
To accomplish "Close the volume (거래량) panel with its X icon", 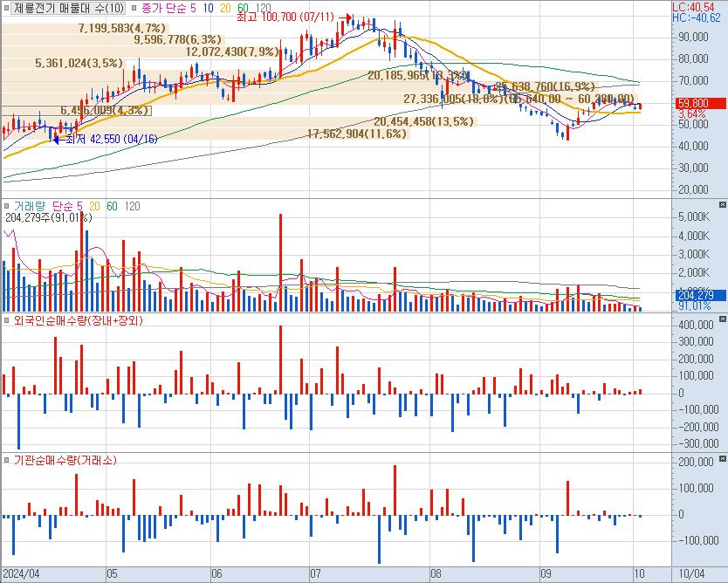I will [722, 204].
